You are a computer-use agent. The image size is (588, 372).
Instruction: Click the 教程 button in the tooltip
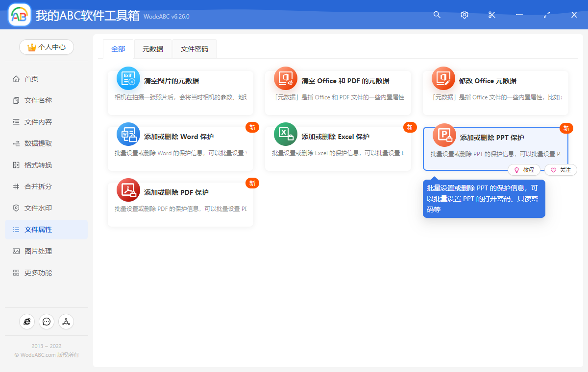pyautogui.click(x=524, y=170)
